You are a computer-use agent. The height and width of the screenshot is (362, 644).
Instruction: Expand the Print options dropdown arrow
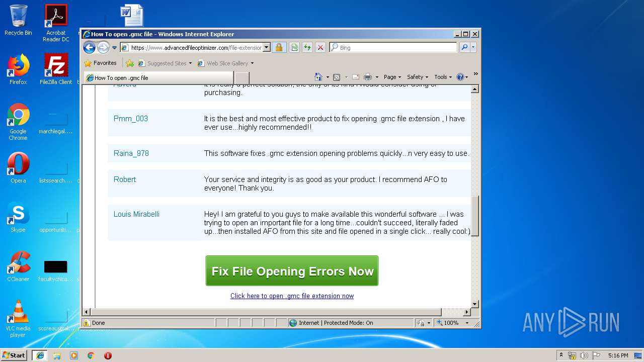(x=376, y=77)
